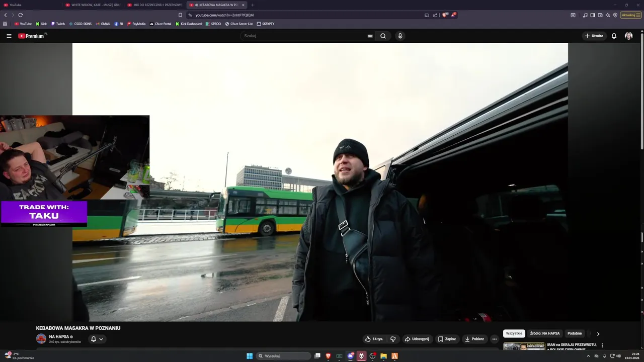Open the YouTube guide hamburger menu
This screenshot has height=362, width=644.
(9, 36)
